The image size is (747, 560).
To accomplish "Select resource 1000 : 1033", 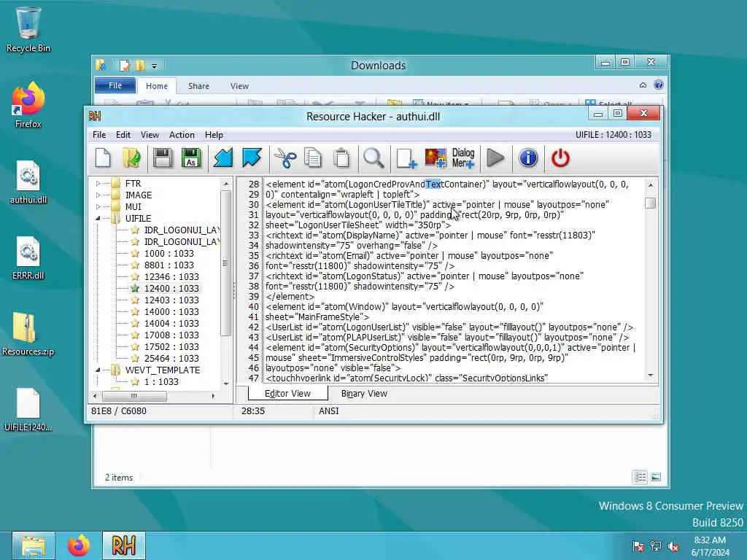I will coord(169,253).
